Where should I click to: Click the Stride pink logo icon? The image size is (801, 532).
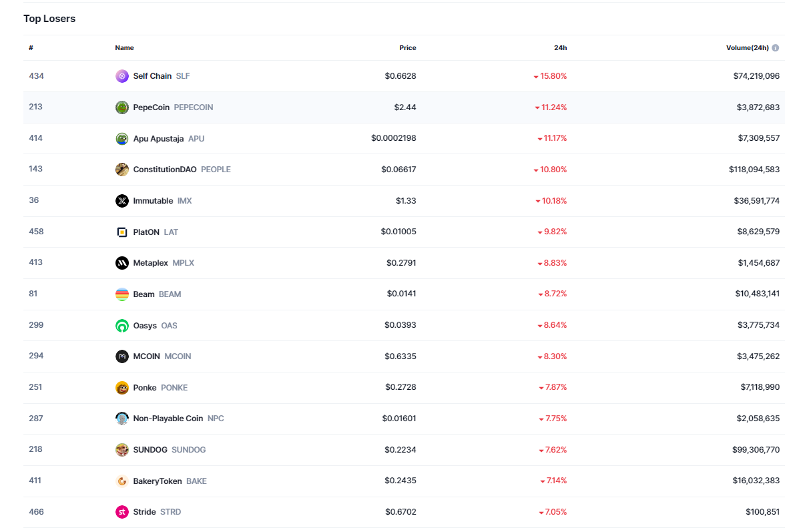click(121, 512)
